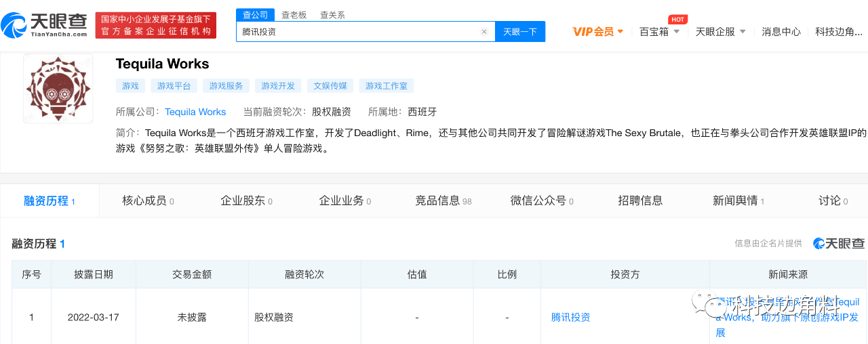Click the 游戏 tag
This screenshot has height=344, width=868.
(130, 86)
